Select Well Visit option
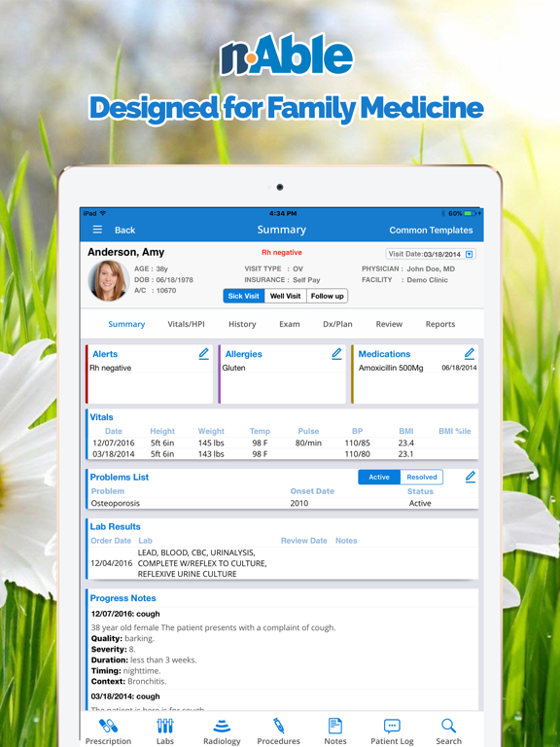Viewport: 560px width, 747px height. 285,296
